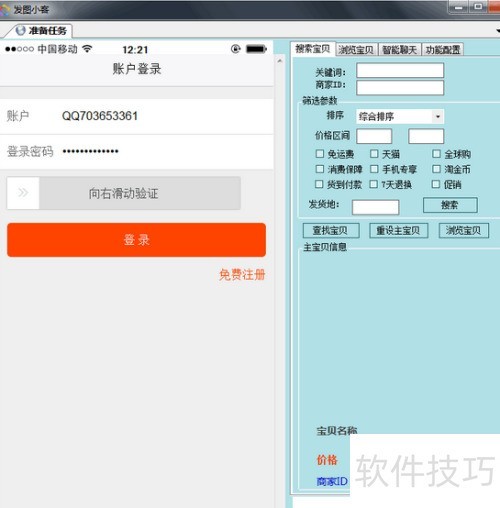Toggle the 手机专享 checkbox

tap(374, 169)
